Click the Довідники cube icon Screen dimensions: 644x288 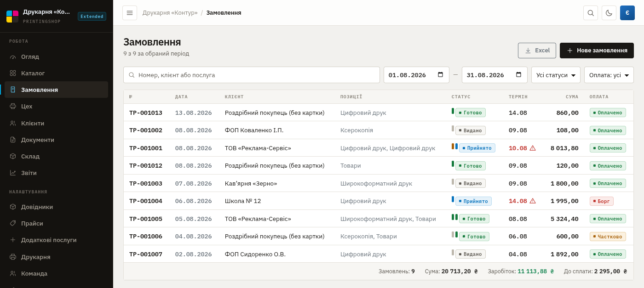click(x=13, y=207)
